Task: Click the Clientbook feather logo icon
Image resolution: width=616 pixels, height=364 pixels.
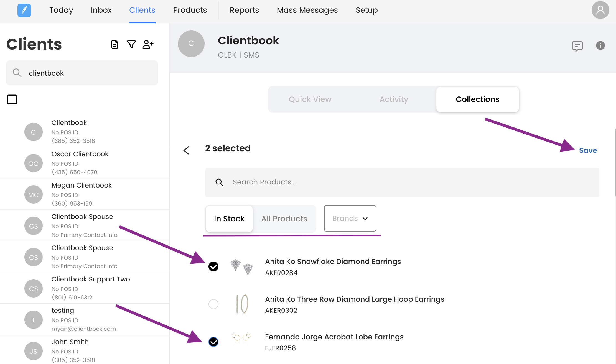Action: click(24, 11)
